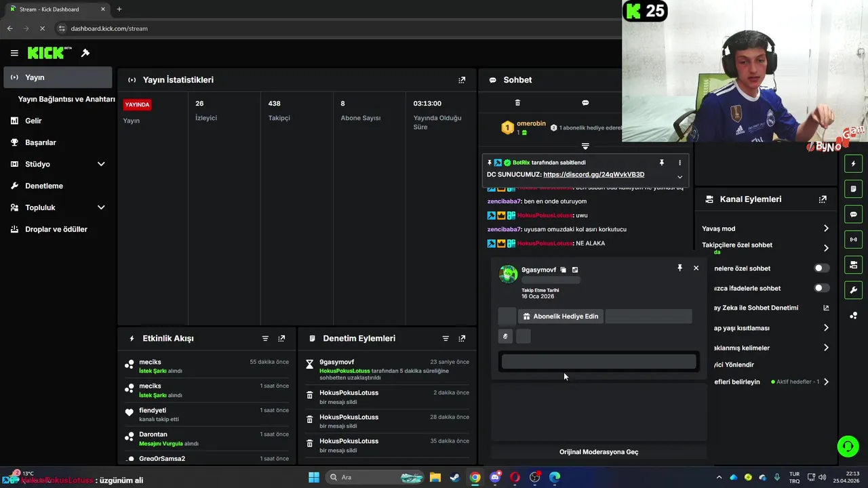The image size is (868, 488).
Task: Filter the Etkinlik Akışı list
Action: click(265, 338)
